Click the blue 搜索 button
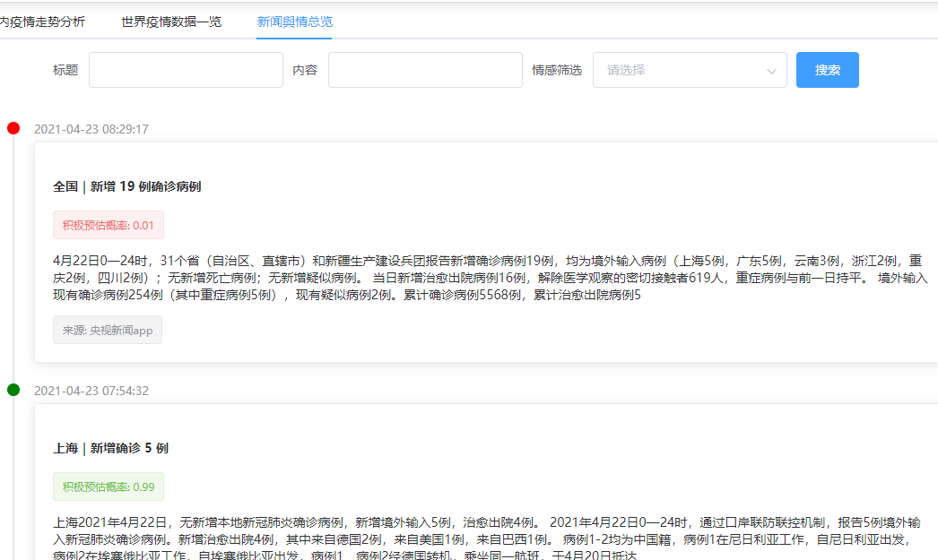 tap(828, 70)
